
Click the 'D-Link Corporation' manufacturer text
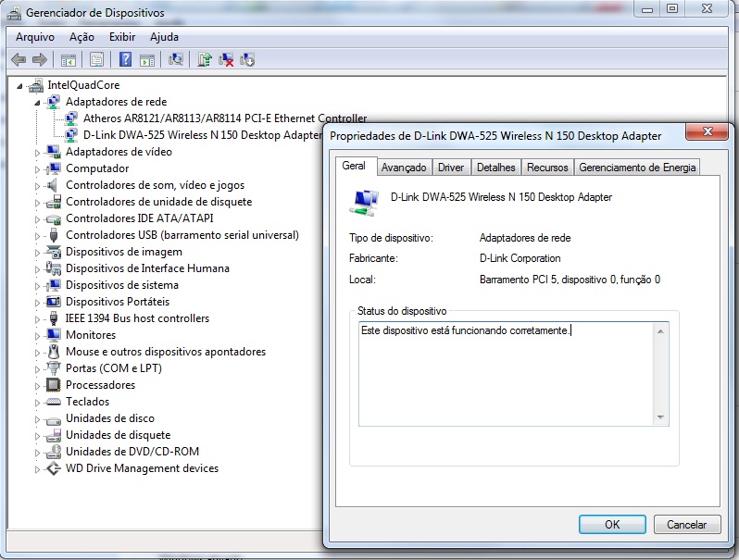tap(520, 258)
